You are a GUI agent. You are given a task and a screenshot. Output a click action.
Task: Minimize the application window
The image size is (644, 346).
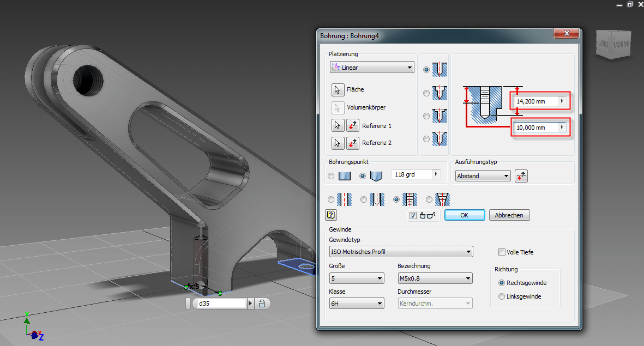(619, 4)
